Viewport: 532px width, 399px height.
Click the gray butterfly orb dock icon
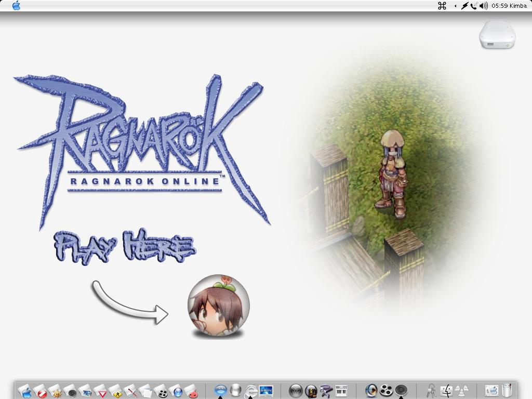pyautogui.click(x=296, y=391)
